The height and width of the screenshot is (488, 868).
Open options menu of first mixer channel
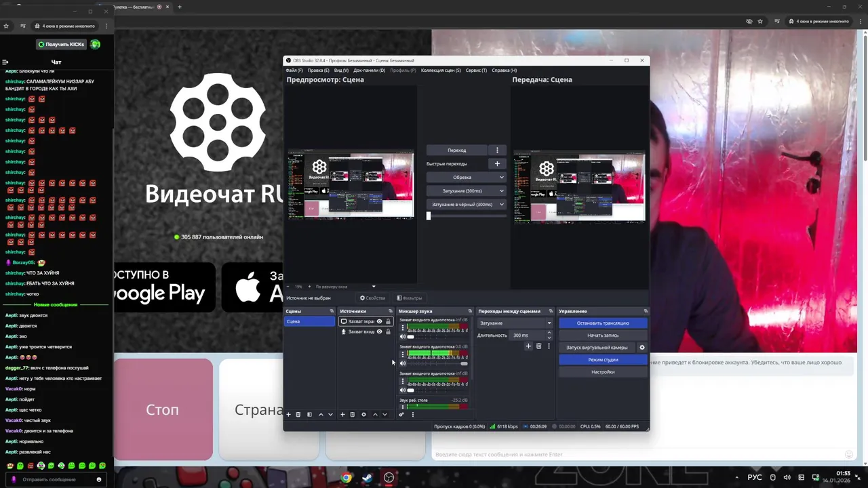[x=402, y=327]
